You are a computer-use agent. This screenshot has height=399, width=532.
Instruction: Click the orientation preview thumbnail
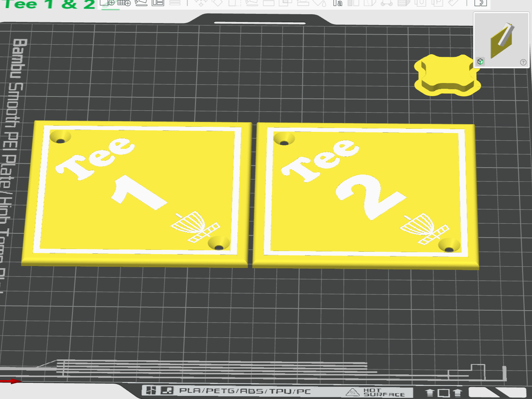tap(501, 40)
